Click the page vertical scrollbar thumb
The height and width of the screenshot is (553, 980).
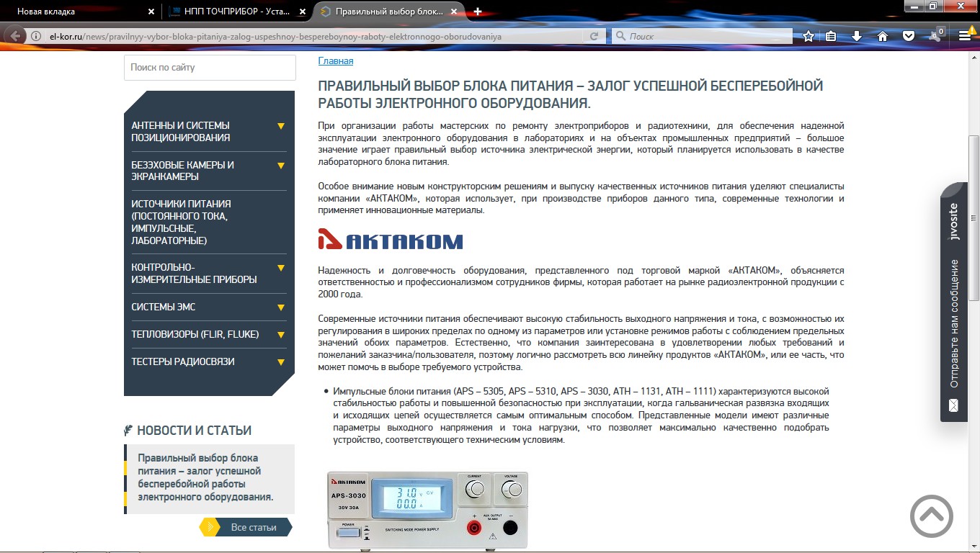pos(974,217)
